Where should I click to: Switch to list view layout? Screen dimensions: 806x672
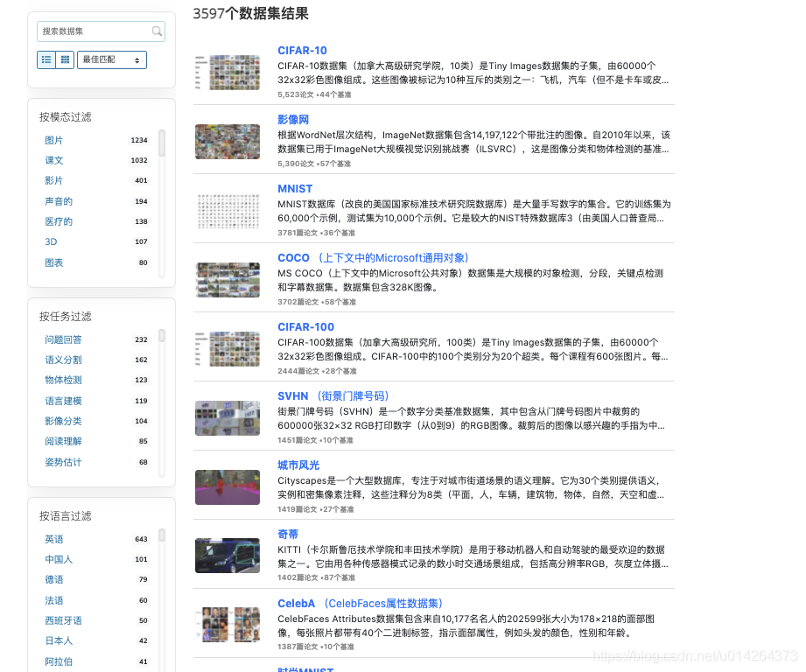[x=46, y=59]
